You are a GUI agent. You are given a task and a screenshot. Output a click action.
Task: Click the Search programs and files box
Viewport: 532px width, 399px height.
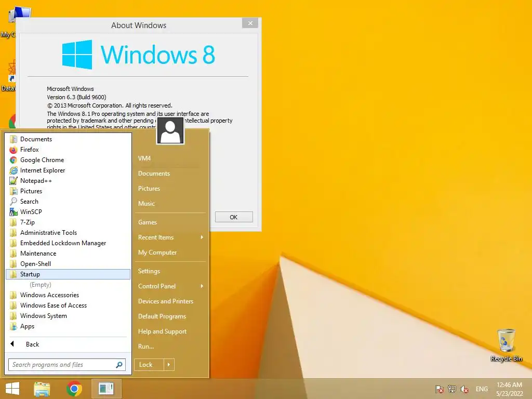[67, 365]
